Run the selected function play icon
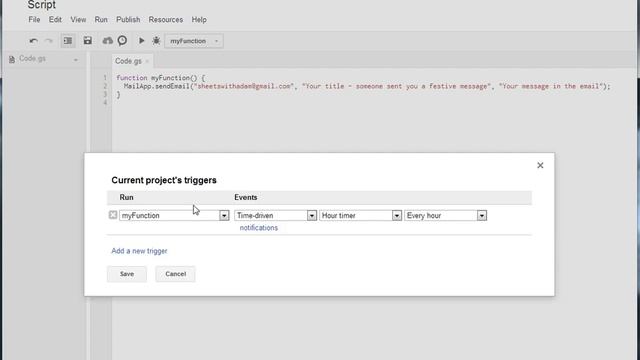The image size is (640, 360). click(141, 40)
